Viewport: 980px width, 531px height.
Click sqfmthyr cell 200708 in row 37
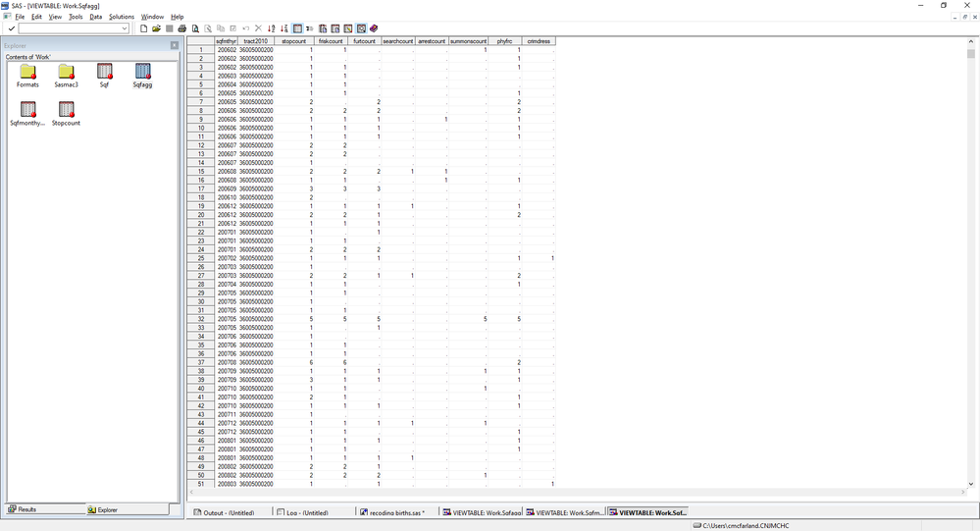pyautogui.click(x=227, y=362)
